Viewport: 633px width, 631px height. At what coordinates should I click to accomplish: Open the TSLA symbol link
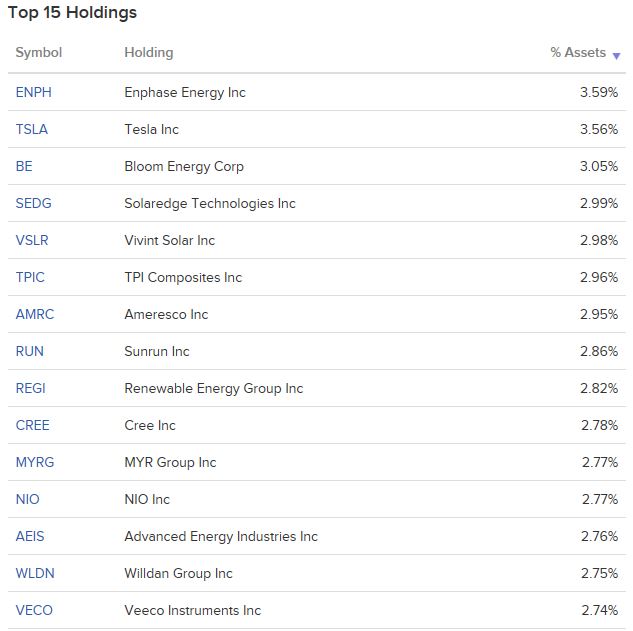[31, 130]
